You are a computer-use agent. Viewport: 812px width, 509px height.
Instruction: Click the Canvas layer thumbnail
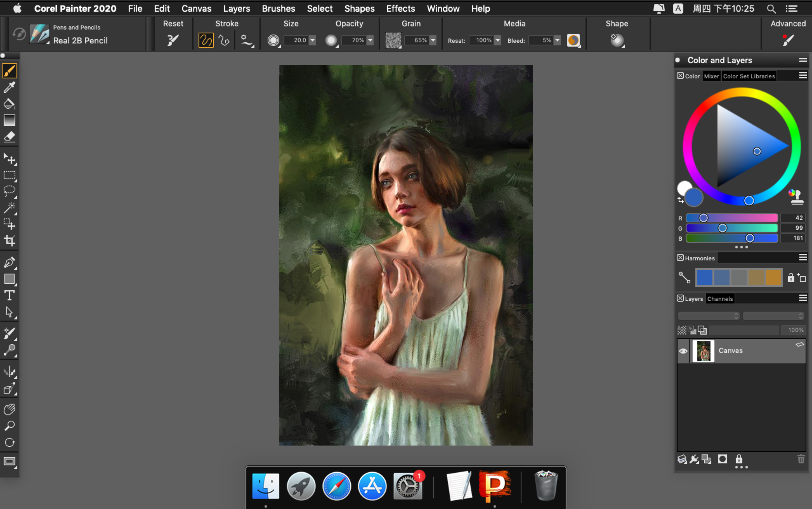(703, 351)
